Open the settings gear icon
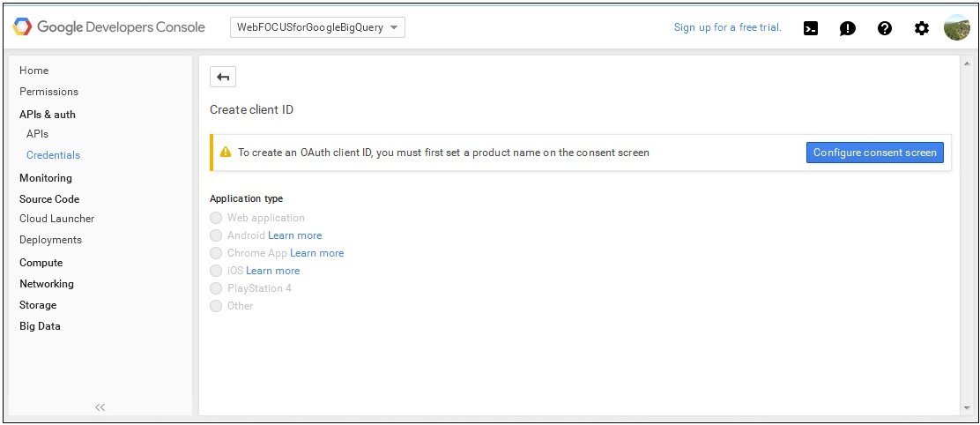This screenshot has width=980, height=425. tap(922, 28)
